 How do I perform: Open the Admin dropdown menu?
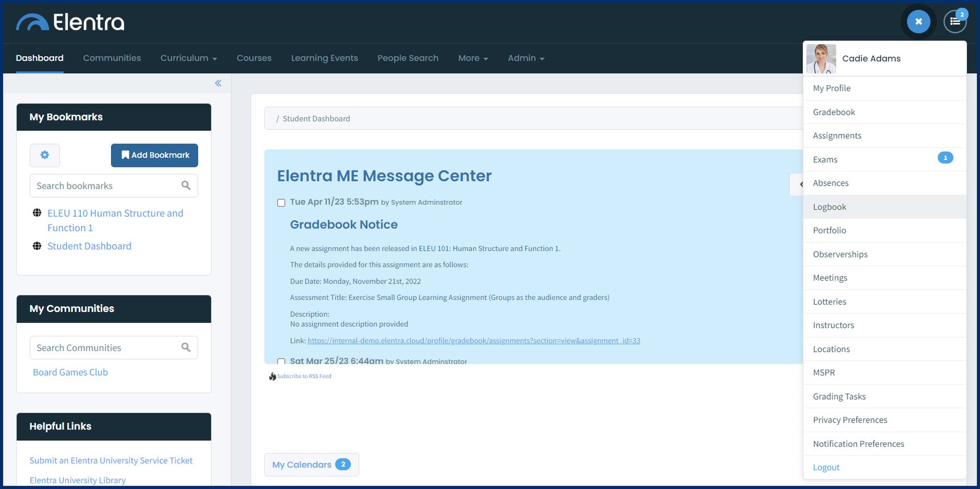526,58
